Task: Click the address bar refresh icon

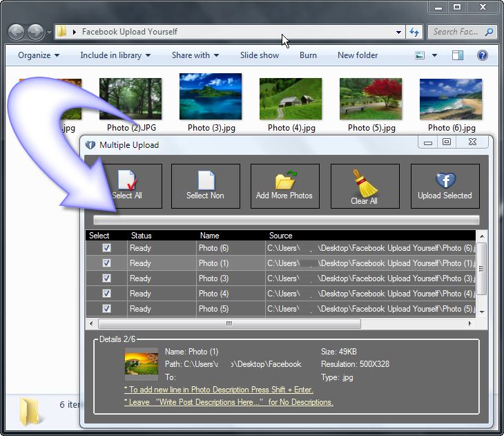Action: point(414,32)
